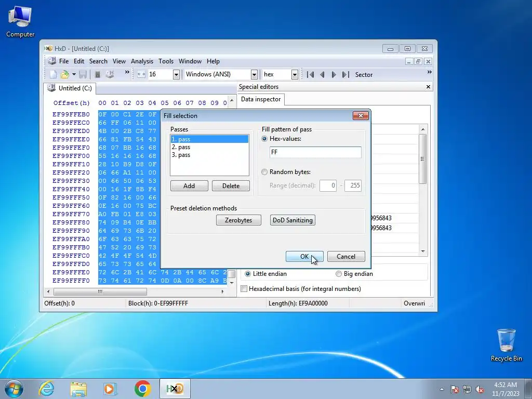Close the Fill selection dialog with X
This screenshot has width=532, height=399.
click(x=361, y=116)
